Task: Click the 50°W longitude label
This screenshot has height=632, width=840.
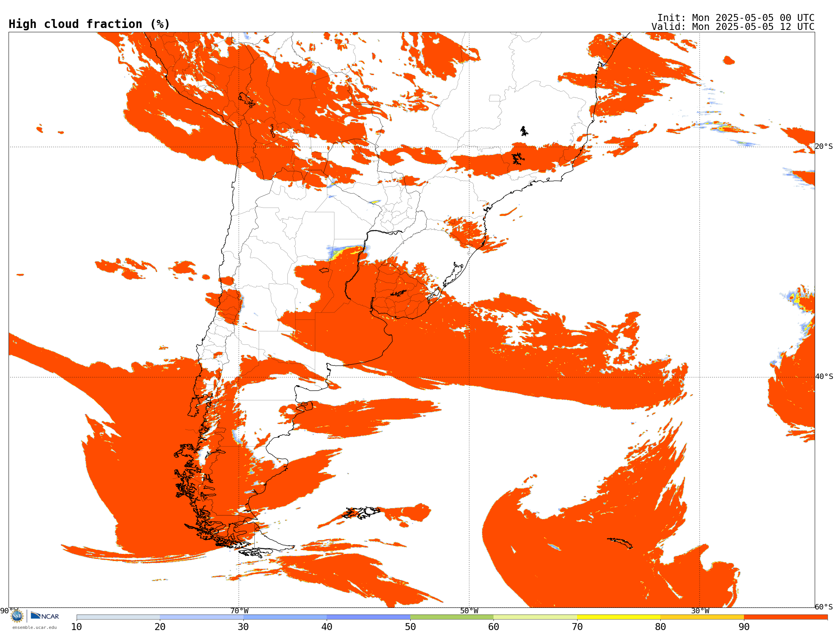Action: pos(469,611)
